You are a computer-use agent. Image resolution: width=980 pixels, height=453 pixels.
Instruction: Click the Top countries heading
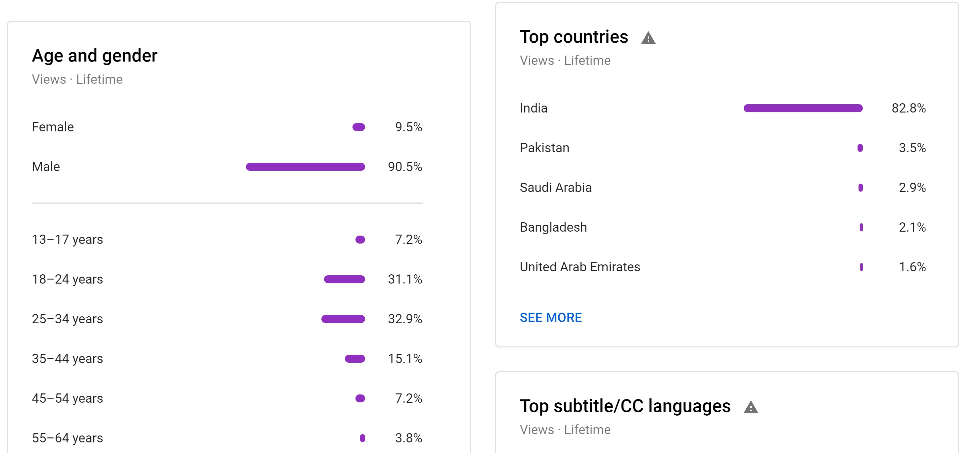pos(574,37)
